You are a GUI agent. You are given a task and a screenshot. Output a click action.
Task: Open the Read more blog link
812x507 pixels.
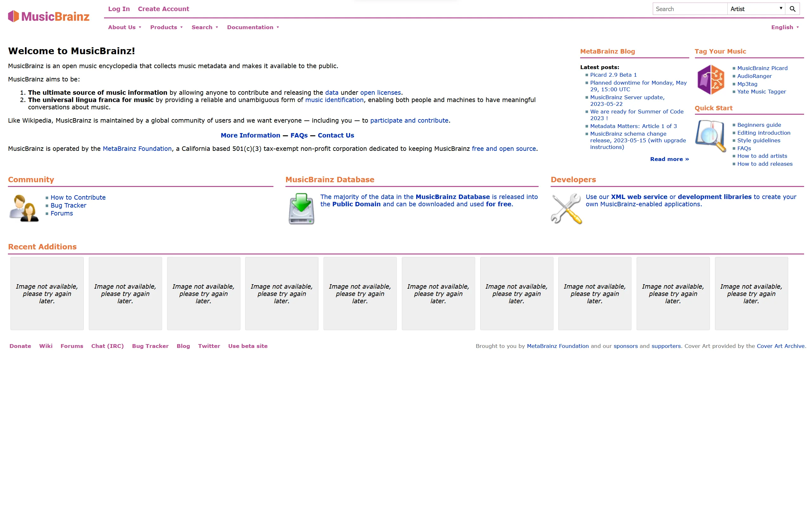pos(669,159)
